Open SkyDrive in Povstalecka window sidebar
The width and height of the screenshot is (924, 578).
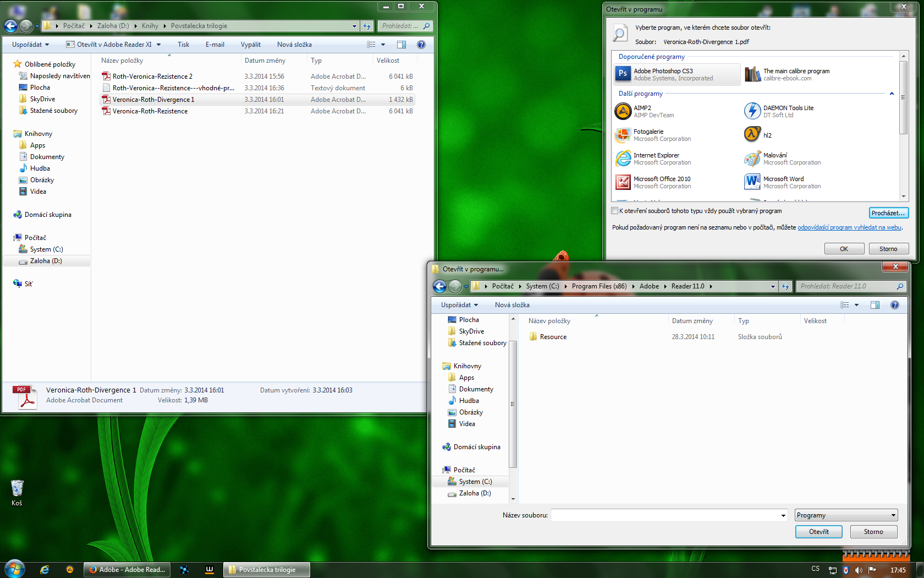(42, 99)
